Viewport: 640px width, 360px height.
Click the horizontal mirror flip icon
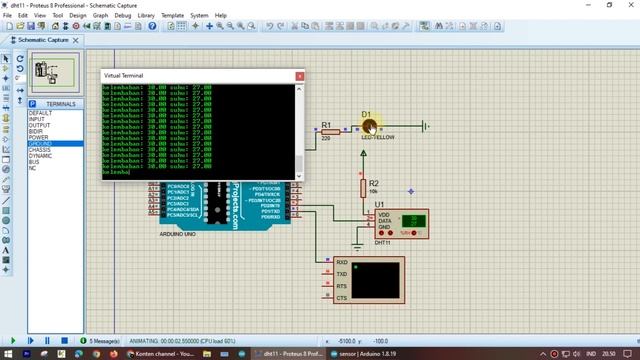pyautogui.click(x=20, y=90)
